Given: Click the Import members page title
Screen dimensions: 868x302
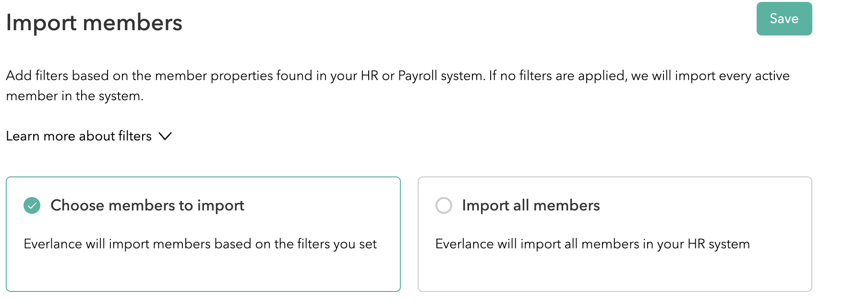Looking at the screenshot, I should pyautogui.click(x=94, y=23).
